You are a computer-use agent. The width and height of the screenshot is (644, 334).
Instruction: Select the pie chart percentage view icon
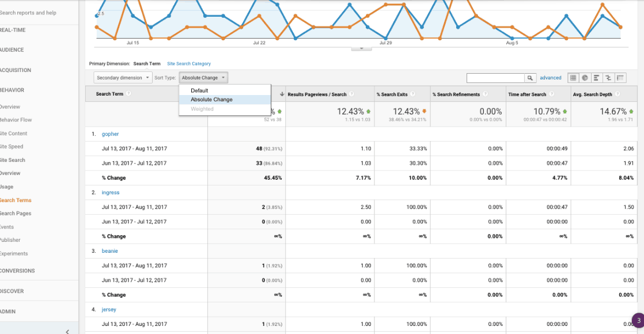[585, 78]
